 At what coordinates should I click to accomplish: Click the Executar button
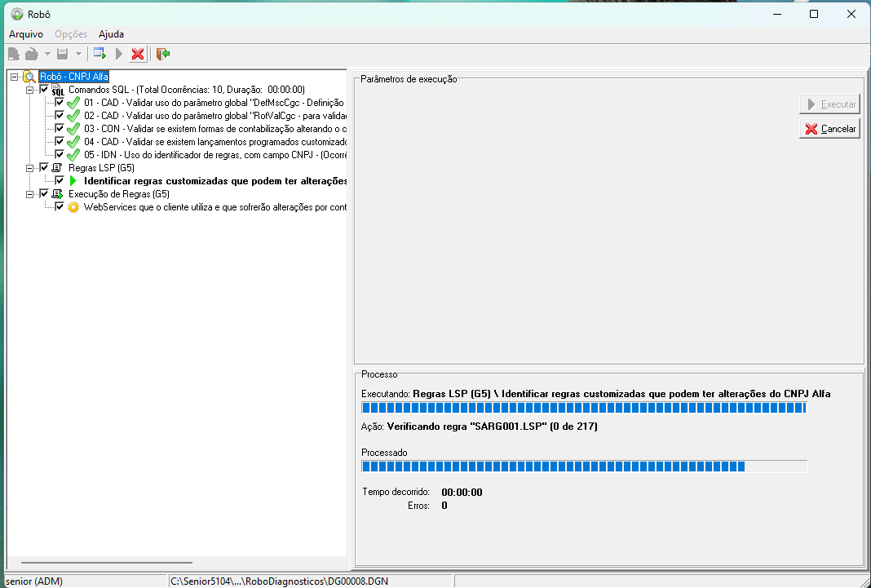coord(829,104)
